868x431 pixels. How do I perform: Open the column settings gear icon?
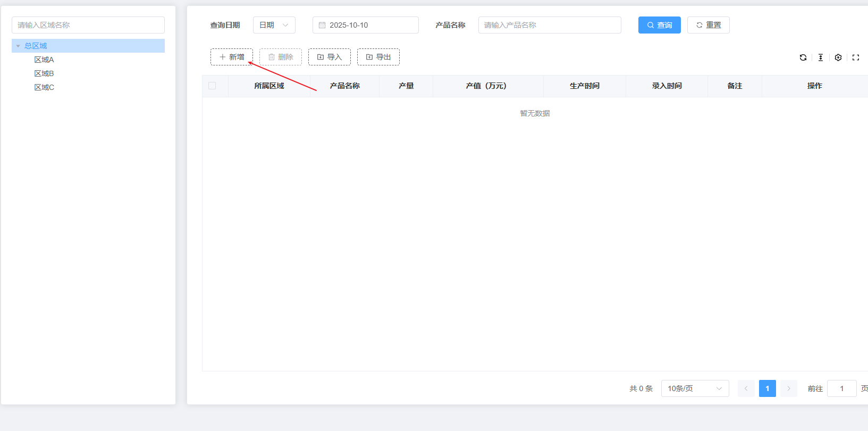(x=838, y=57)
